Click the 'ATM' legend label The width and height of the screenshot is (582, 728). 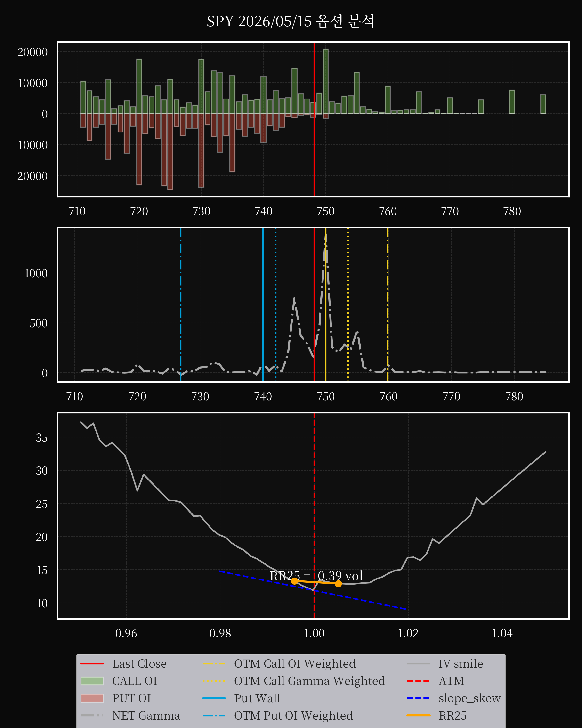(x=452, y=681)
